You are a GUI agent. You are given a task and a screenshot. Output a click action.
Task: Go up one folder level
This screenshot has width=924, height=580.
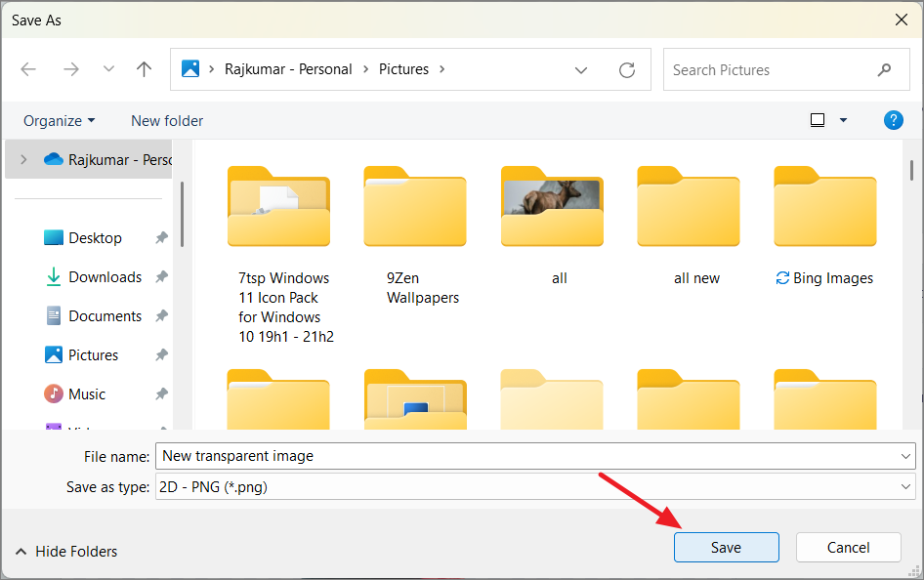coord(144,69)
